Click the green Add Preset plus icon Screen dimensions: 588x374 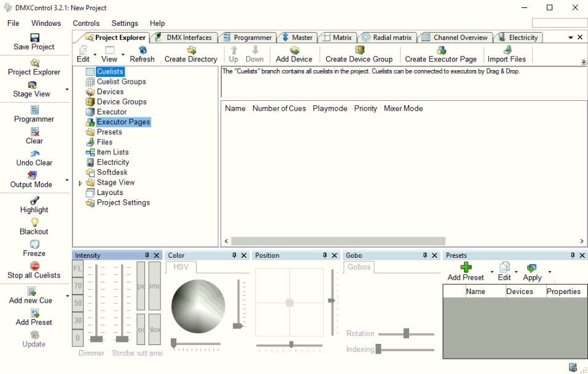[x=466, y=267]
